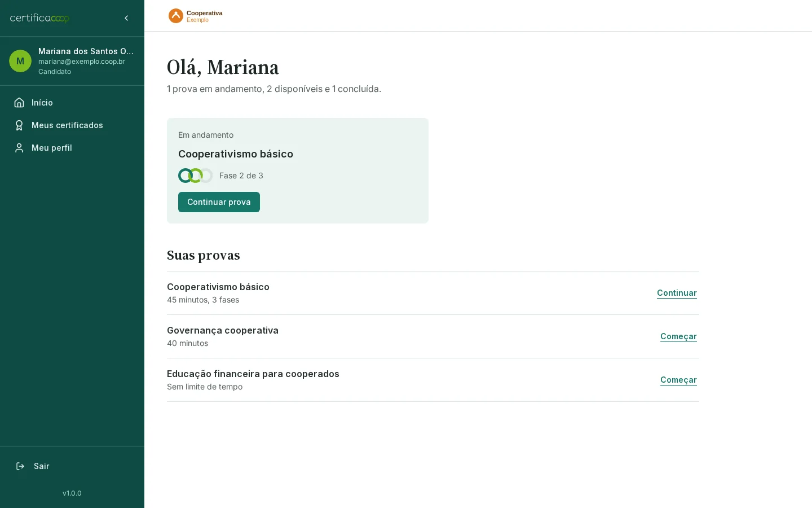Click the Meu perfil person icon
This screenshot has width=812, height=508.
pyautogui.click(x=19, y=148)
